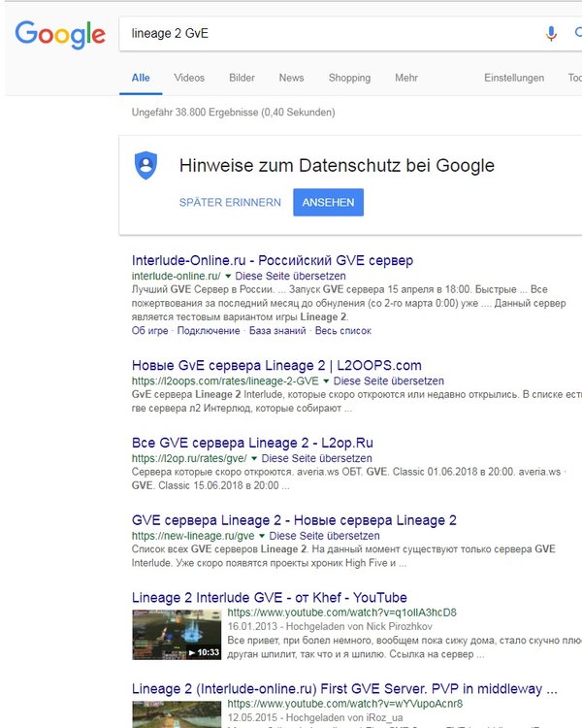Image resolution: width=582 pixels, height=728 pixels.
Task: Open 'Lineage 2 Interlude GVE - от Khef' video
Action: [270, 598]
